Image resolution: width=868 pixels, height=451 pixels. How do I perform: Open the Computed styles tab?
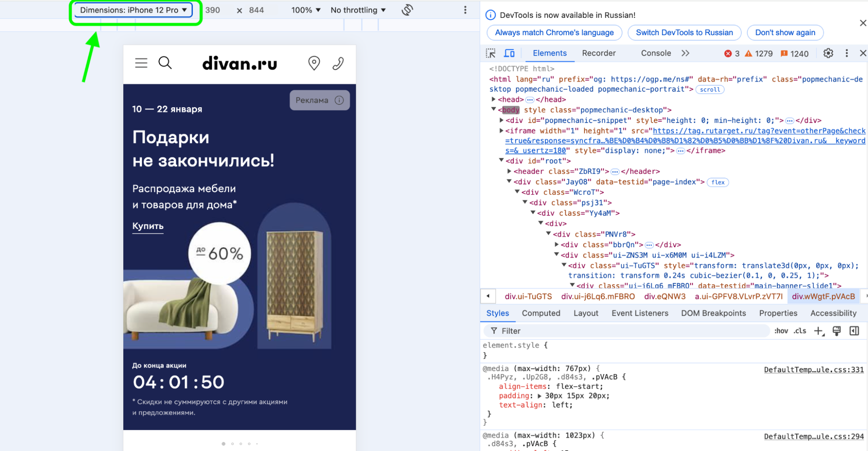click(x=541, y=313)
